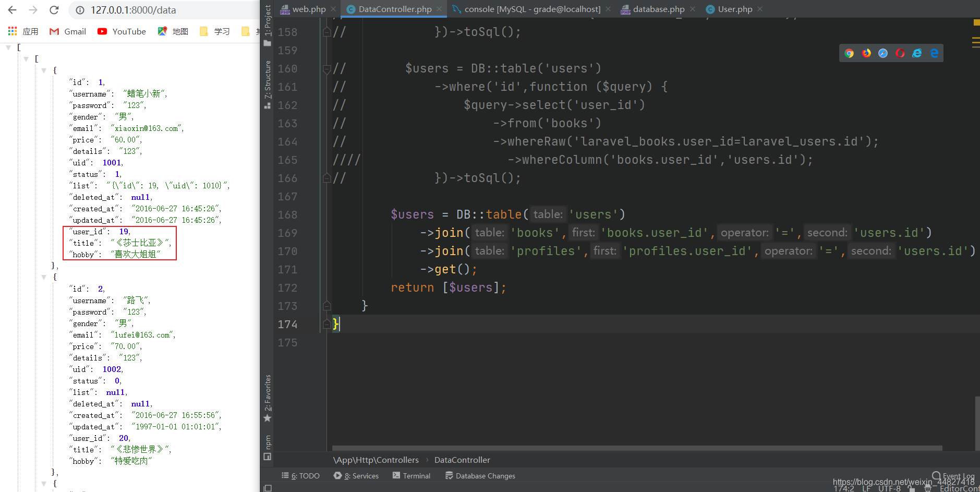Collapse the nested JSON array
Viewport: 980px width, 492px height.
coord(26,59)
